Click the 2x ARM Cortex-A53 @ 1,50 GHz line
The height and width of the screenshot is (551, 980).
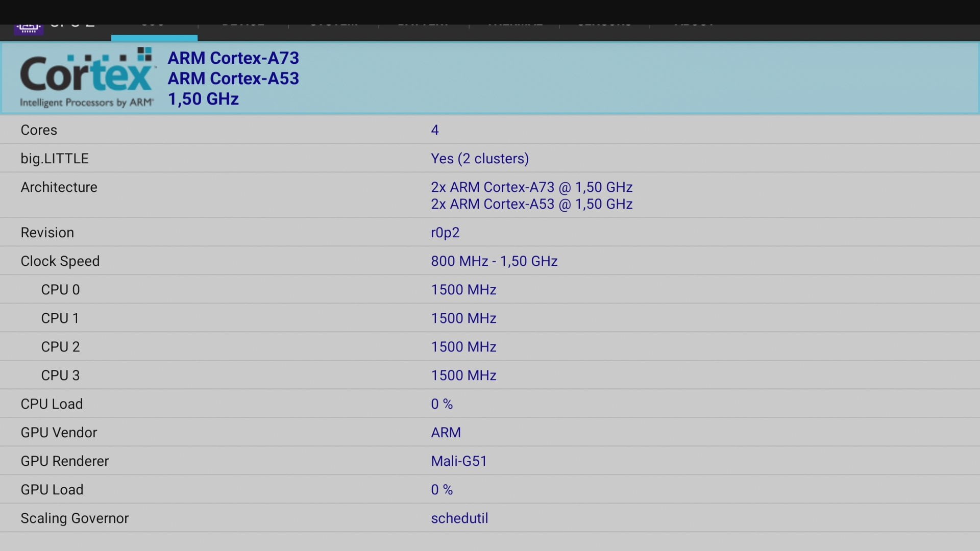532,204
